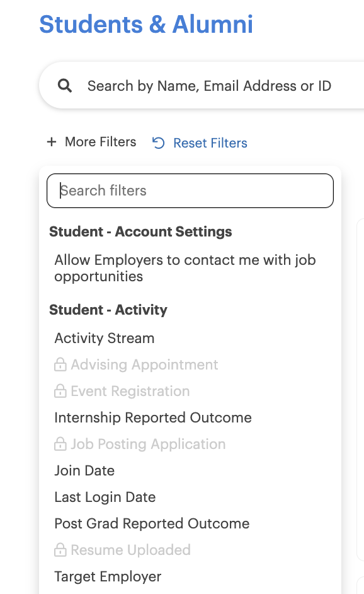The image size is (364, 594).
Task: Click the Reset Filters link
Action: [x=210, y=143]
